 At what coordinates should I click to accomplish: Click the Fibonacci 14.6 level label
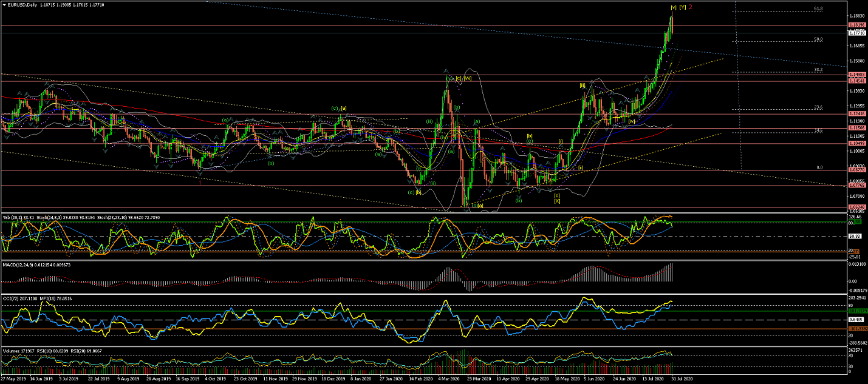(818, 130)
